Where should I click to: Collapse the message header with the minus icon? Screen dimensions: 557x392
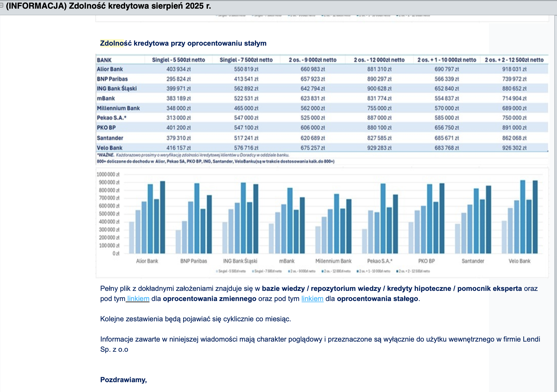coord(1,5)
